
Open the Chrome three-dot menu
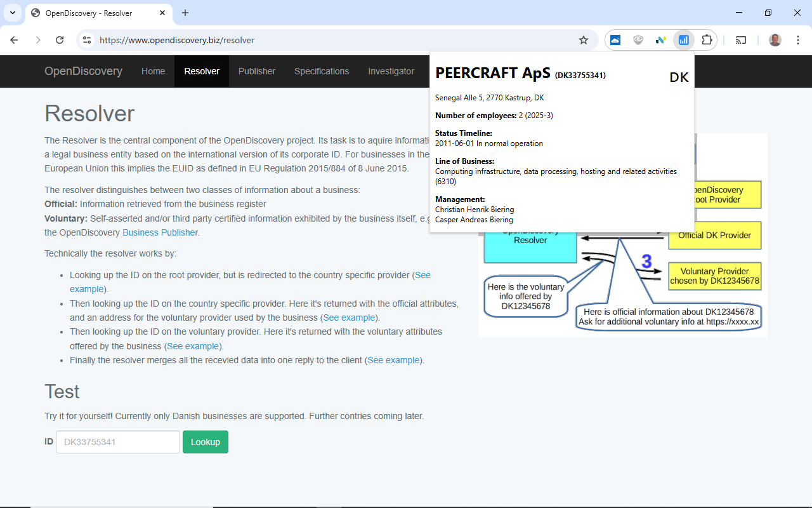pos(797,40)
